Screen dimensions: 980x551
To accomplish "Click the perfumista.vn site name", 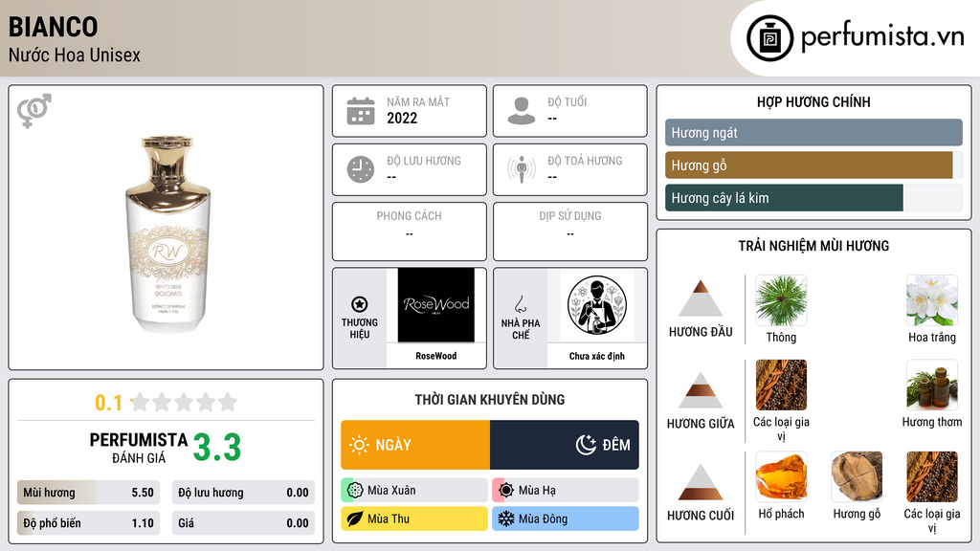I will [x=882, y=36].
